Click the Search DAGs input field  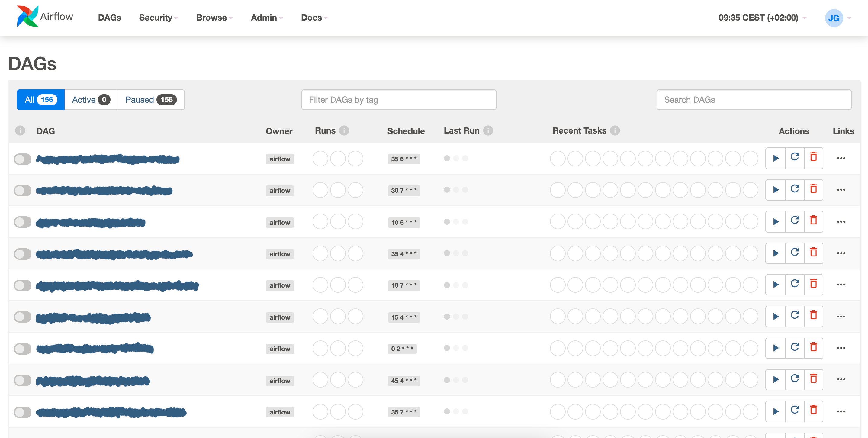coord(754,100)
